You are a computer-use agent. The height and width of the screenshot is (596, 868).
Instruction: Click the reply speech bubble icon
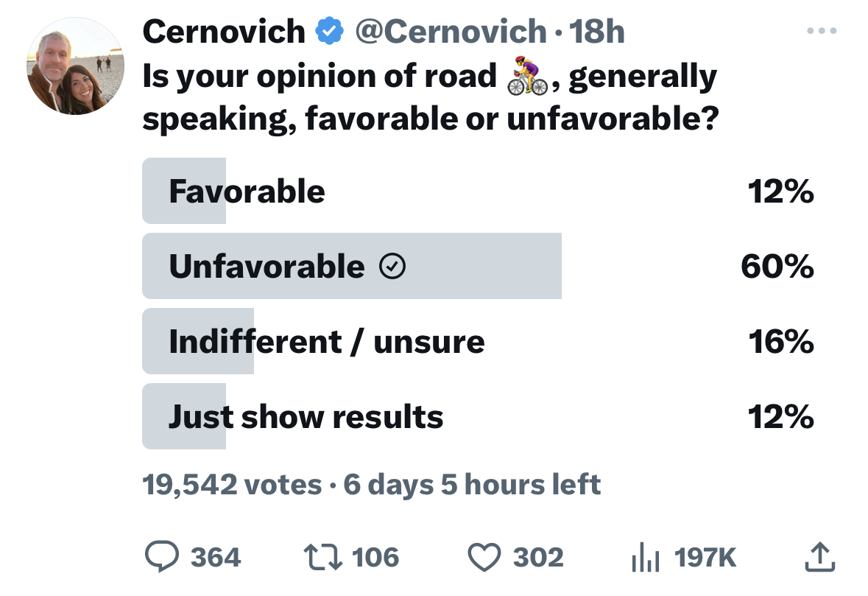point(162,556)
